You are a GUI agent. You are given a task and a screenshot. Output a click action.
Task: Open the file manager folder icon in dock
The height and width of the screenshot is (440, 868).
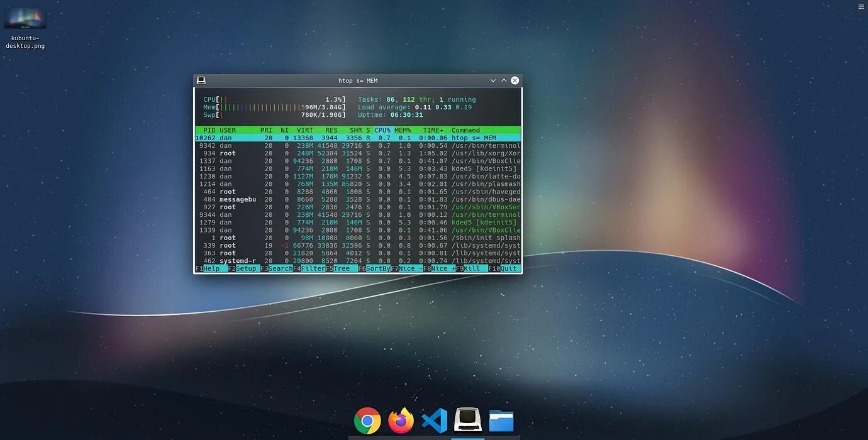[501, 421]
